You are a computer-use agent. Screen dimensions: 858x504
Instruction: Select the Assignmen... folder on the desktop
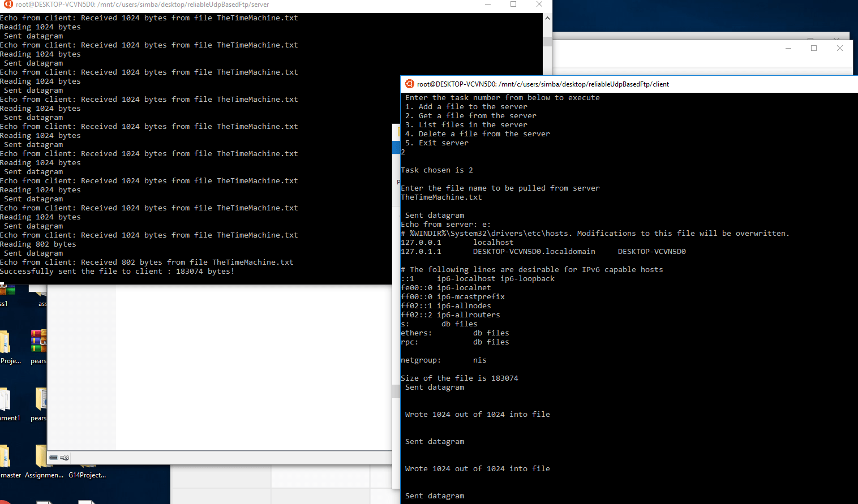[x=42, y=456]
